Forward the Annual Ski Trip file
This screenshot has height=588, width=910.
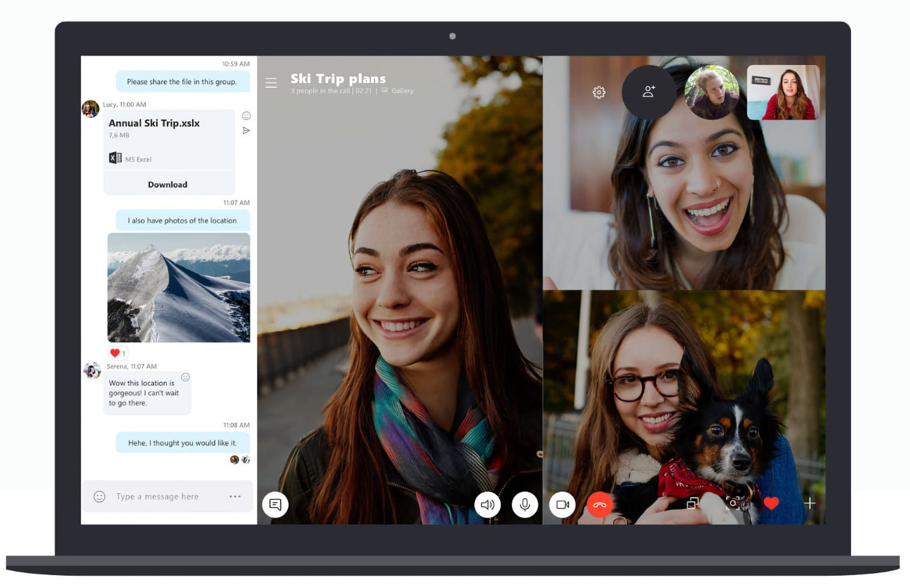tap(246, 131)
